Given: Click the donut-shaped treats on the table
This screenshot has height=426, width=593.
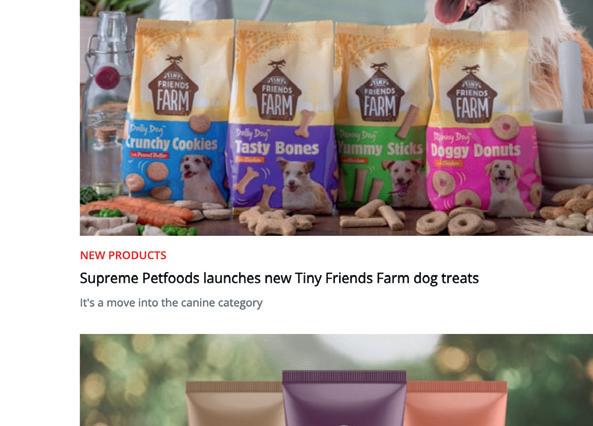Looking at the screenshot, I should point(456,221).
